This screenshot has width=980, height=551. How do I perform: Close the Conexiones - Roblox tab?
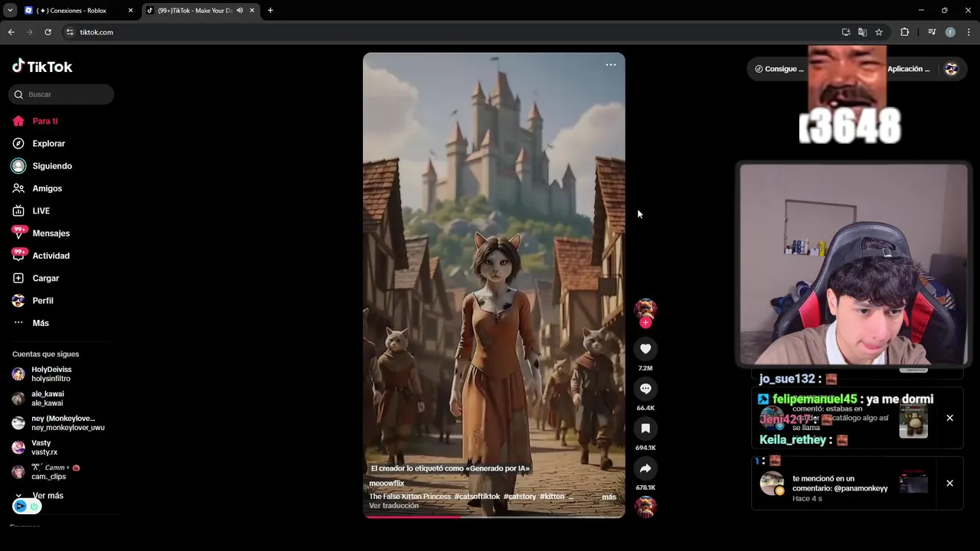click(x=130, y=11)
